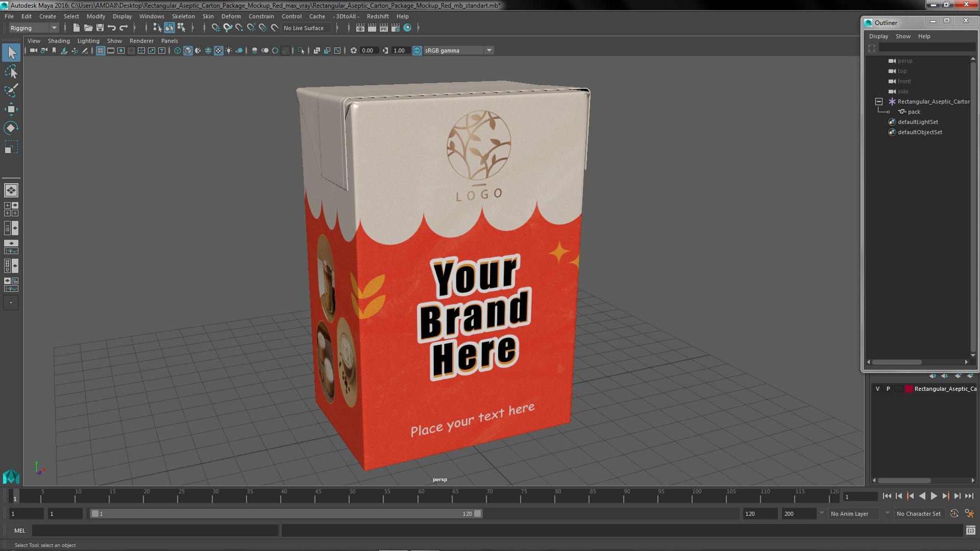Undo the last action

[x=112, y=28]
